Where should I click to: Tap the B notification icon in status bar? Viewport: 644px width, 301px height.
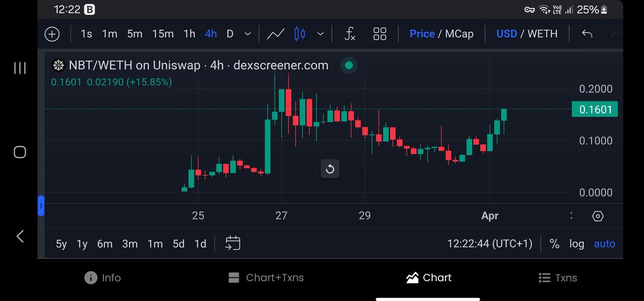(x=90, y=10)
